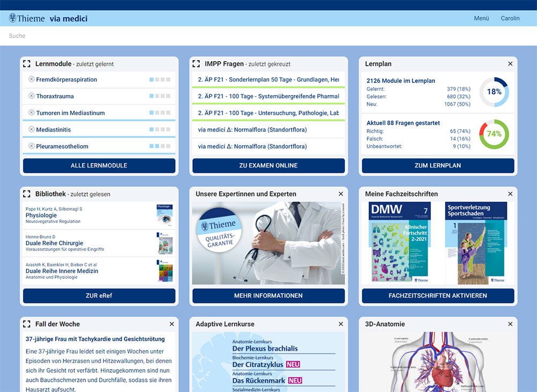Open the Sportverletzung Sportschaden journal cover
This screenshot has width=537, height=392.
click(476, 243)
